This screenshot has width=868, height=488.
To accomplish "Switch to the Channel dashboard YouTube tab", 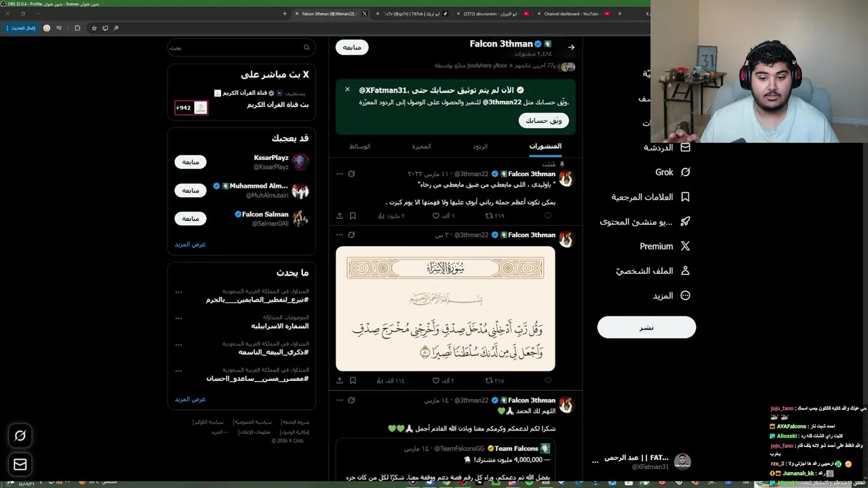I will point(575,14).
